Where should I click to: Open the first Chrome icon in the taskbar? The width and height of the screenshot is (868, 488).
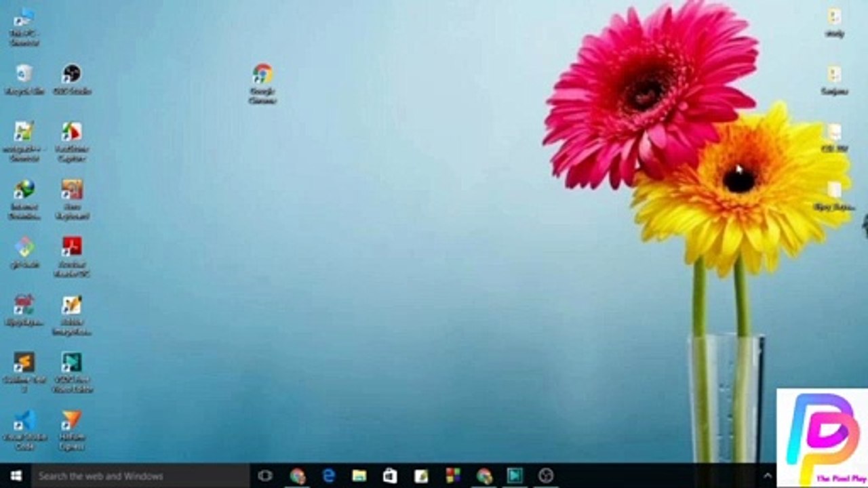[297, 476]
